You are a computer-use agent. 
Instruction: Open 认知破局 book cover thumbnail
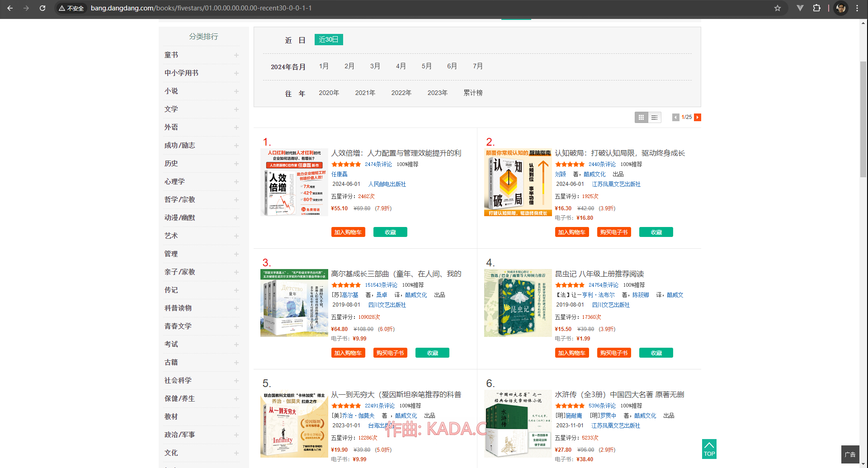518,182
